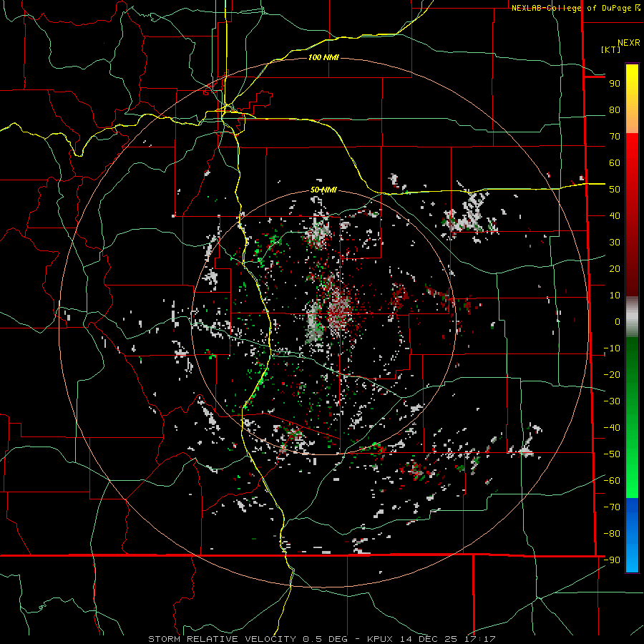Click the 17:17 timestamp in the caption
This screenshot has width=644, height=644.
tap(479, 639)
